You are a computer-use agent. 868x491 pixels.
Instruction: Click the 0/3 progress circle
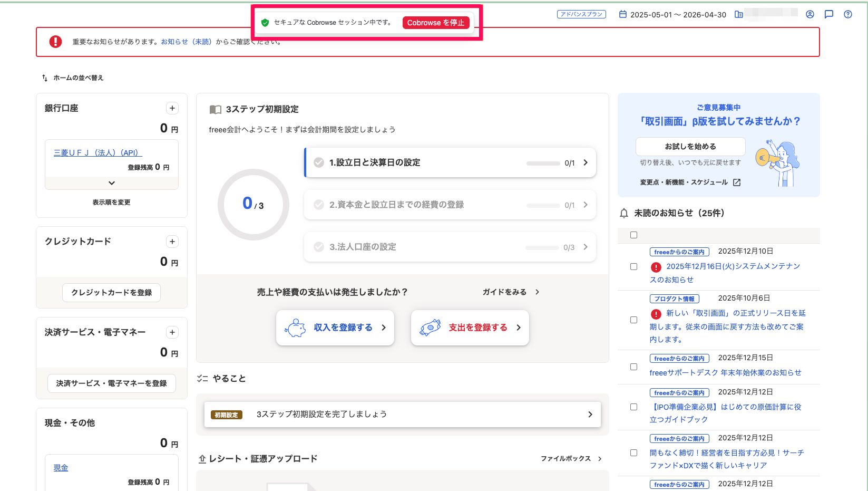click(253, 205)
